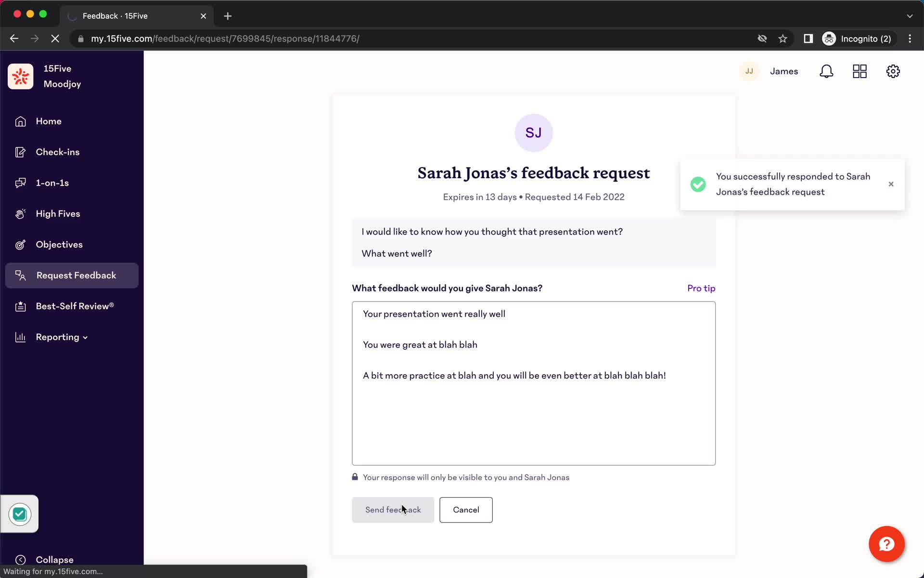Image resolution: width=924 pixels, height=578 pixels.
Task: Click the Home navigation icon
Action: (x=20, y=121)
